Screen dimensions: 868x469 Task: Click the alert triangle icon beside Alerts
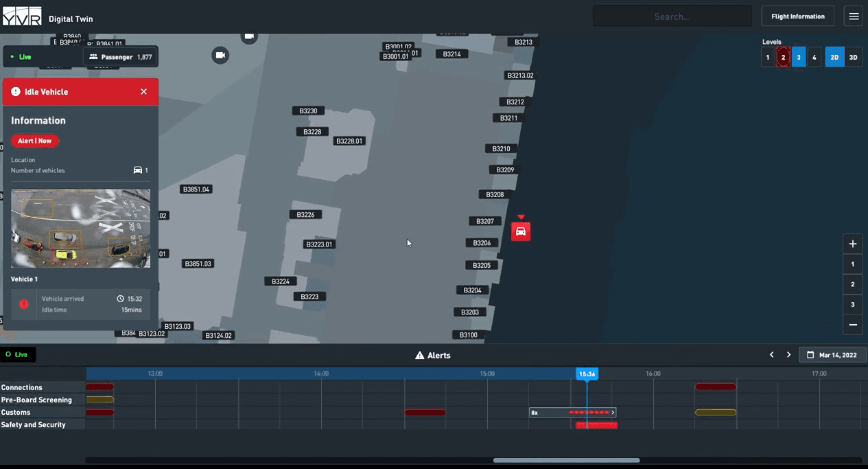(x=419, y=355)
